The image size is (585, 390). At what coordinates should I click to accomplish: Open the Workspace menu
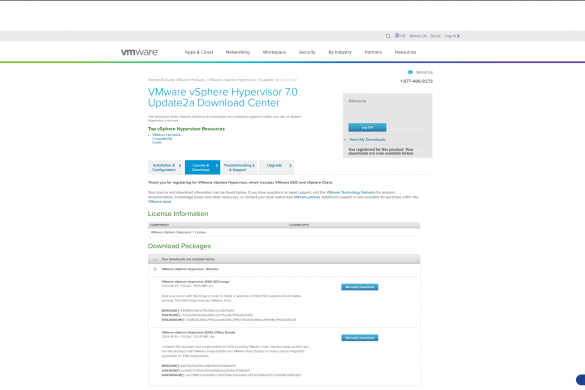tap(274, 52)
